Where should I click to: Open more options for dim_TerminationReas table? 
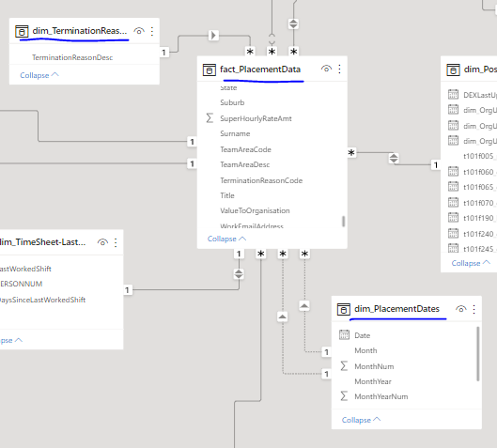click(x=152, y=31)
